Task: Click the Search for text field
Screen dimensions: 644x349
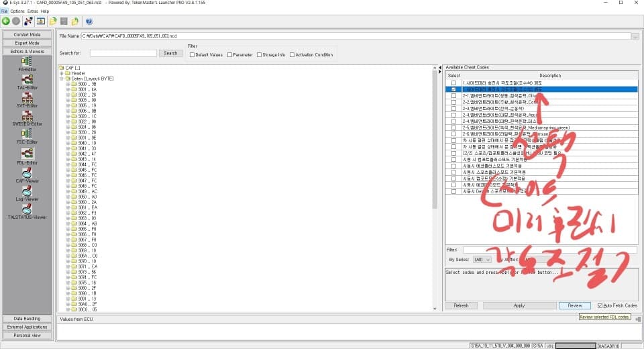Action: tap(123, 53)
